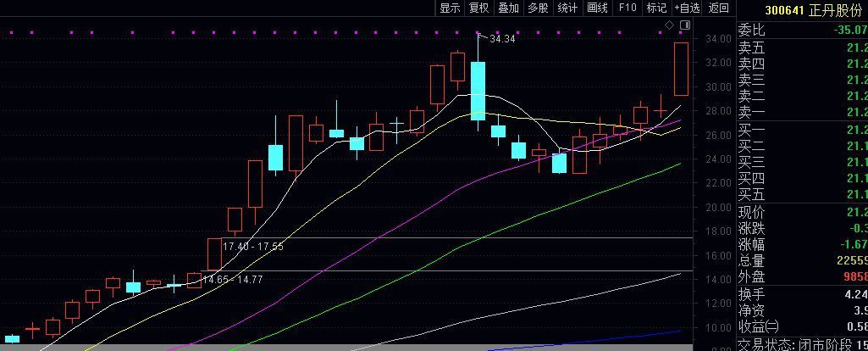The height and width of the screenshot is (351, 868).
Task: Select the 买五 bid row
Action: pyautogui.click(x=802, y=195)
